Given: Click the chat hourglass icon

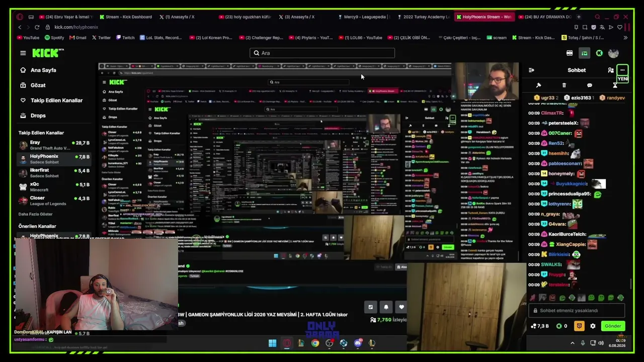Looking at the screenshot, I should (615, 85).
